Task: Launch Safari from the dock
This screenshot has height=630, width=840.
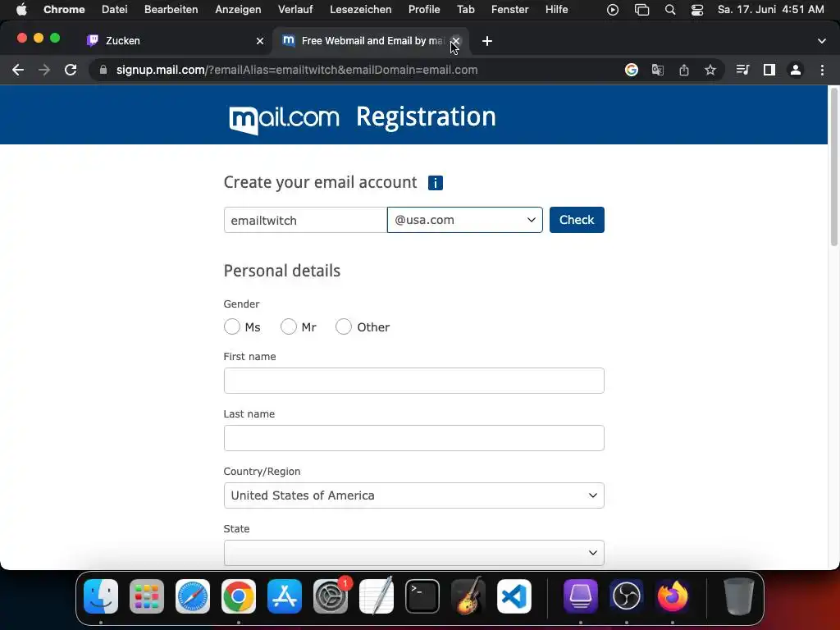Action: [193, 596]
